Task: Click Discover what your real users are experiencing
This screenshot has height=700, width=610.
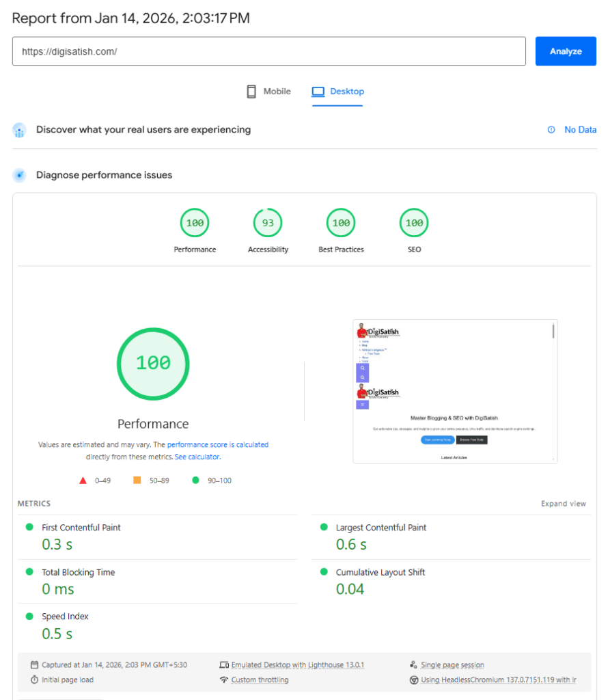Action: pos(143,129)
